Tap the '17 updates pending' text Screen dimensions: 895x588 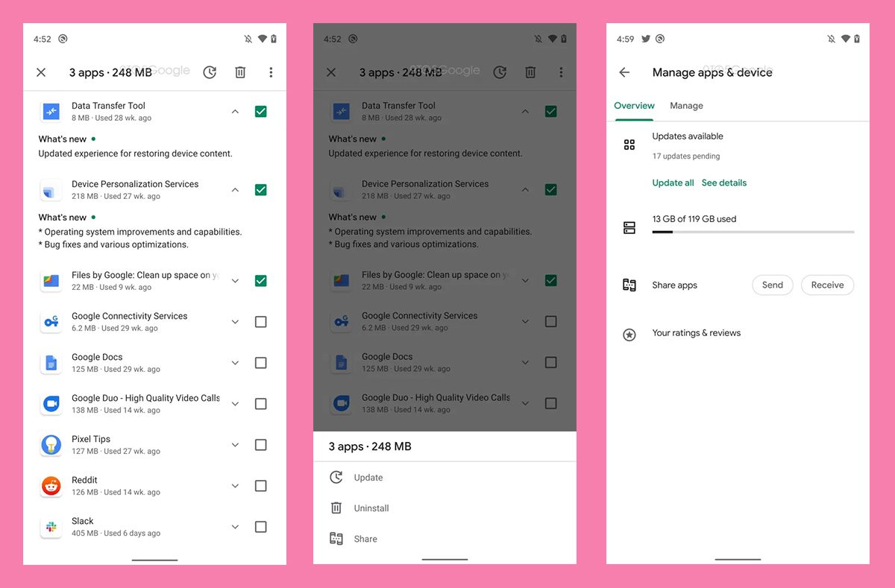[686, 157]
